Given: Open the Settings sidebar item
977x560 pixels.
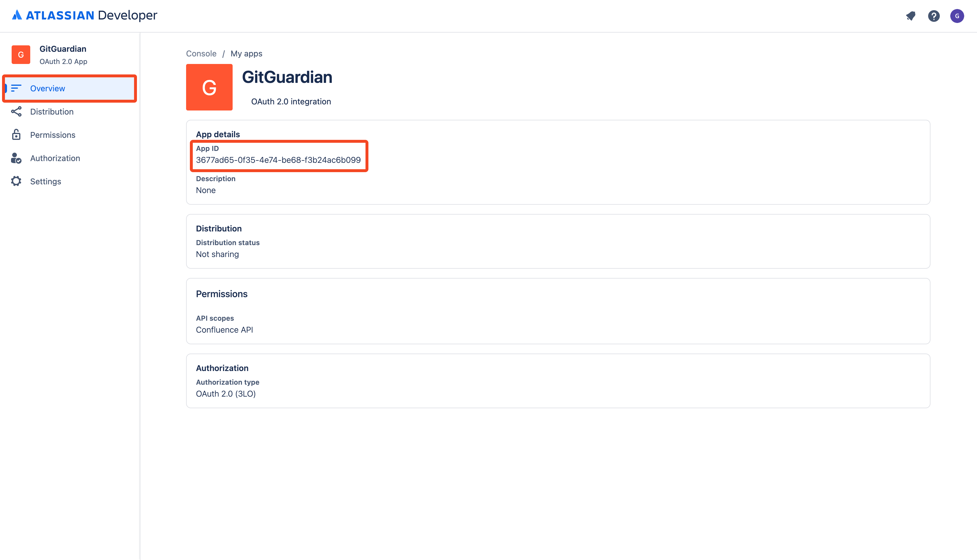Looking at the screenshot, I should [x=69, y=181].
